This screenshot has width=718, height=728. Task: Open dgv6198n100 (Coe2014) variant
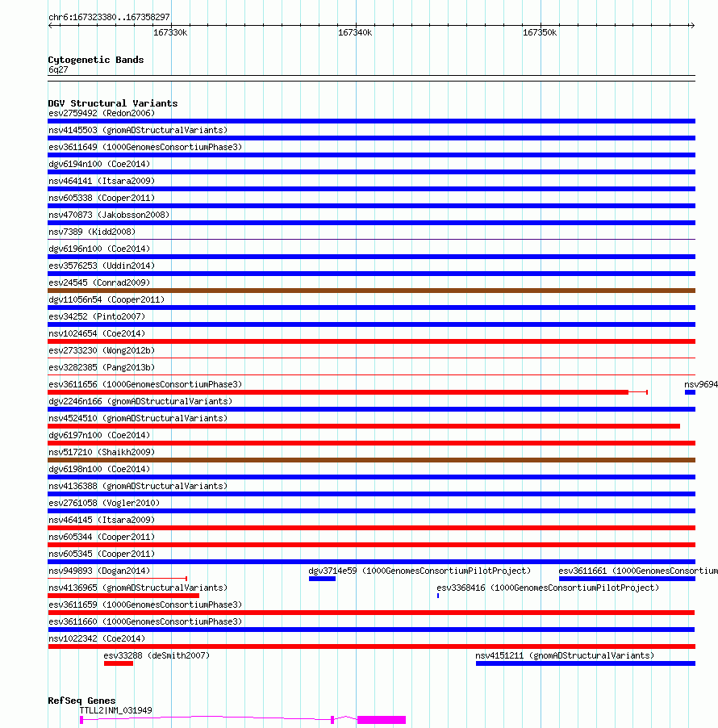pos(99,470)
